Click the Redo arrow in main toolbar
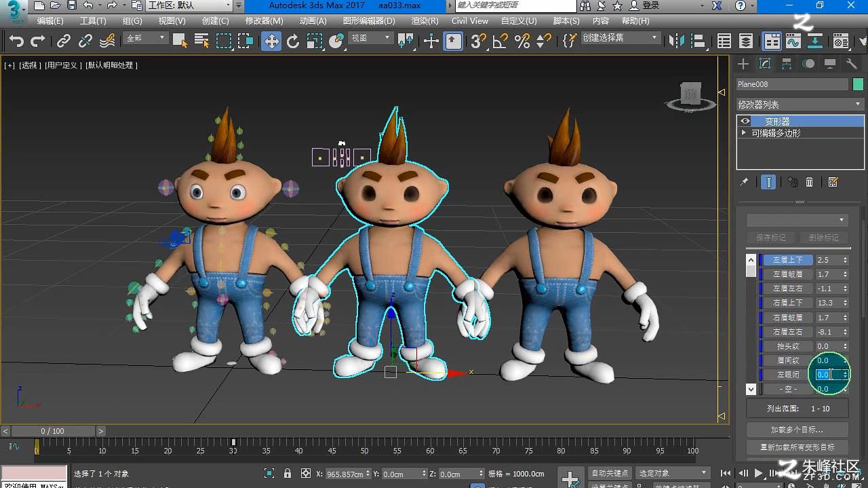This screenshot has width=868, height=488. click(x=37, y=41)
